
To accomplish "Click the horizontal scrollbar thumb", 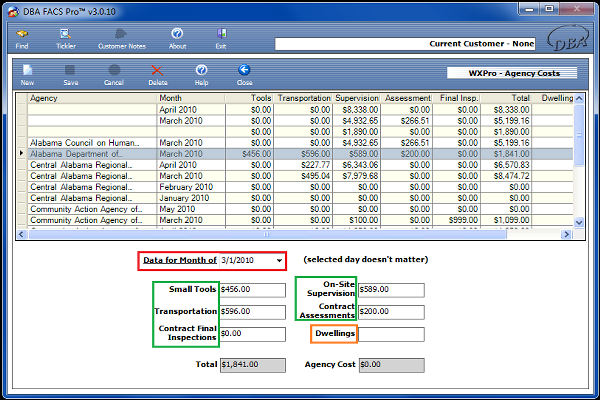I will (x=267, y=234).
